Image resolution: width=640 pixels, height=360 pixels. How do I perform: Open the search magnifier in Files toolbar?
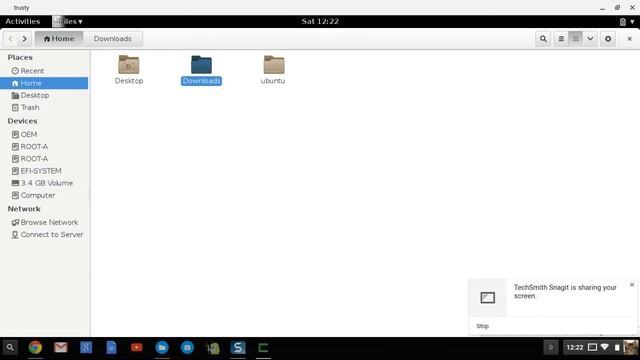pyautogui.click(x=543, y=39)
